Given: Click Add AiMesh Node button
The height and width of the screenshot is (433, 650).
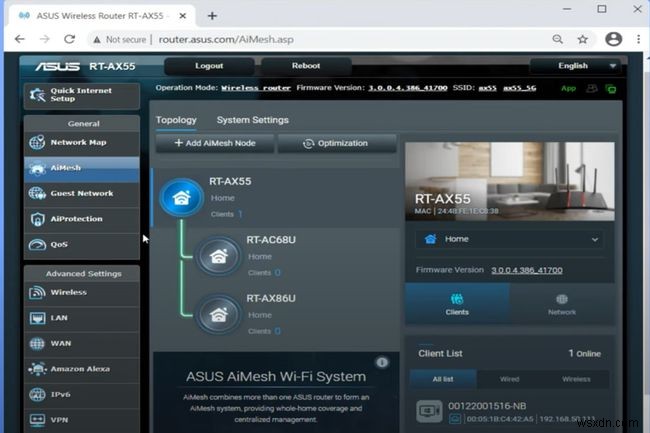Looking at the screenshot, I should point(215,143).
